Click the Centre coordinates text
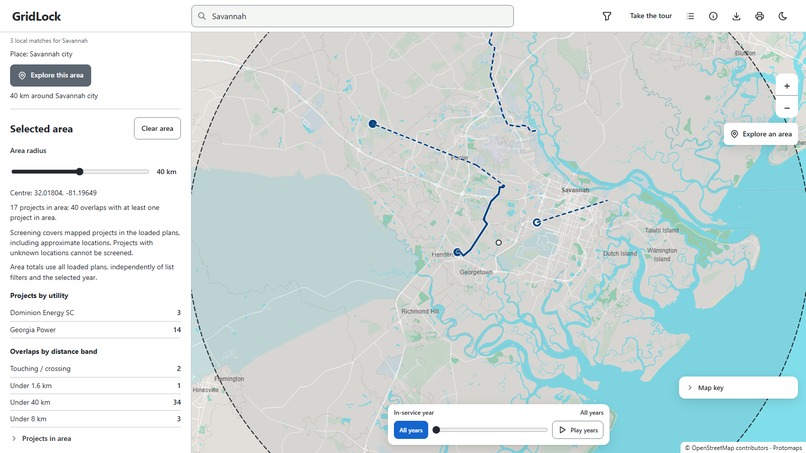The height and width of the screenshot is (453, 806). tap(53, 193)
